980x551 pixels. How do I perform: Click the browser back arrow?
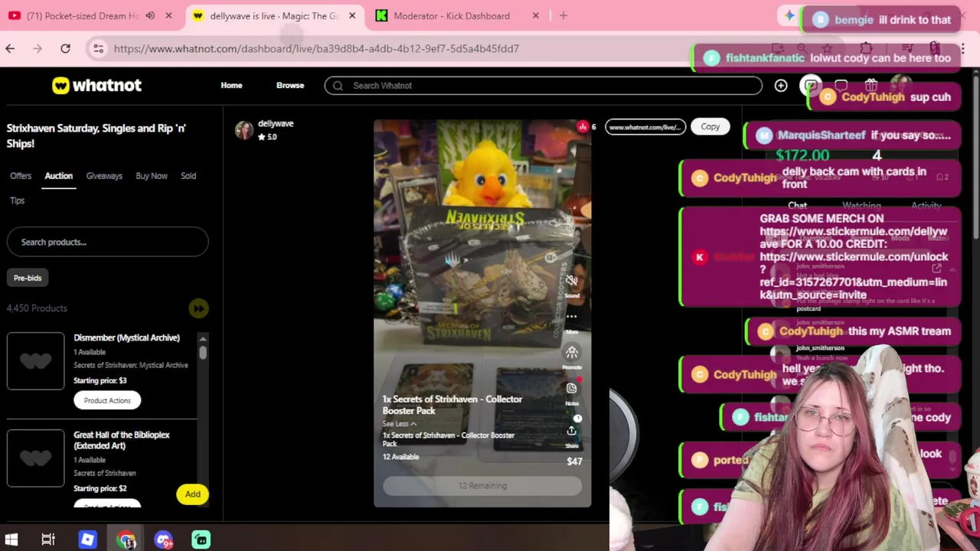coord(10,49)
